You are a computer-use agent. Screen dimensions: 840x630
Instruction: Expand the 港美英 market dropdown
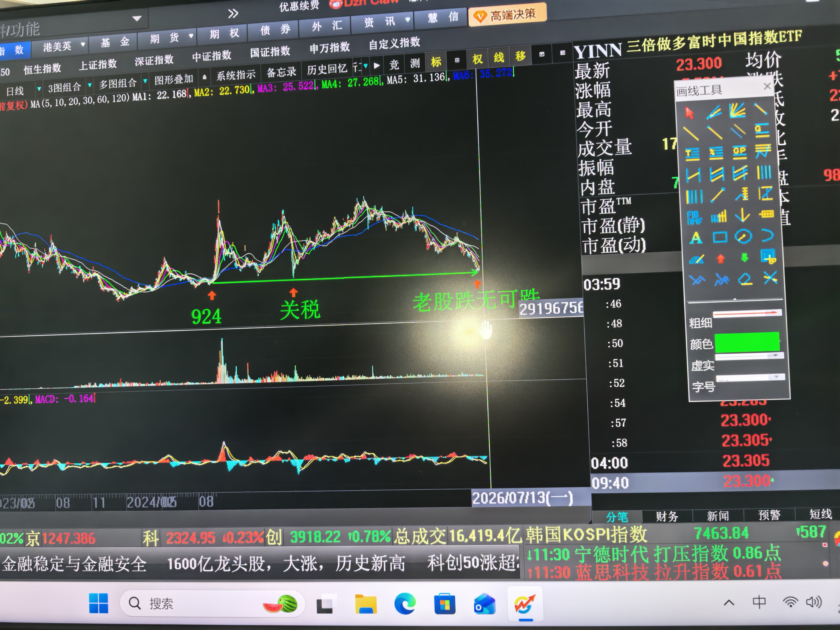[82, 45]
